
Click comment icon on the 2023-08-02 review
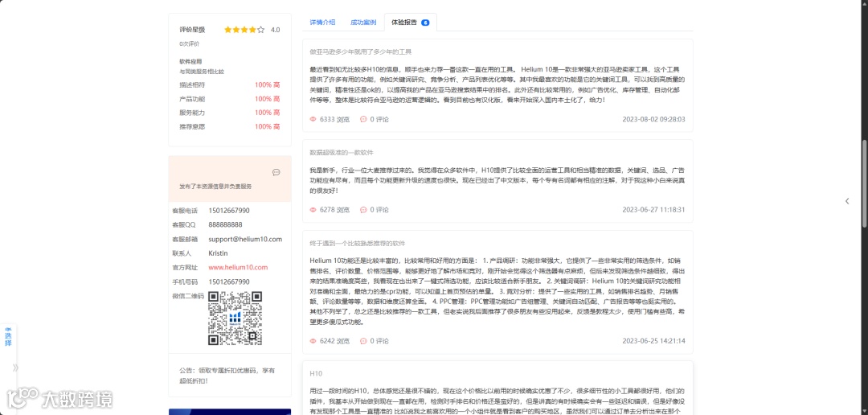[x=364, y=119]
